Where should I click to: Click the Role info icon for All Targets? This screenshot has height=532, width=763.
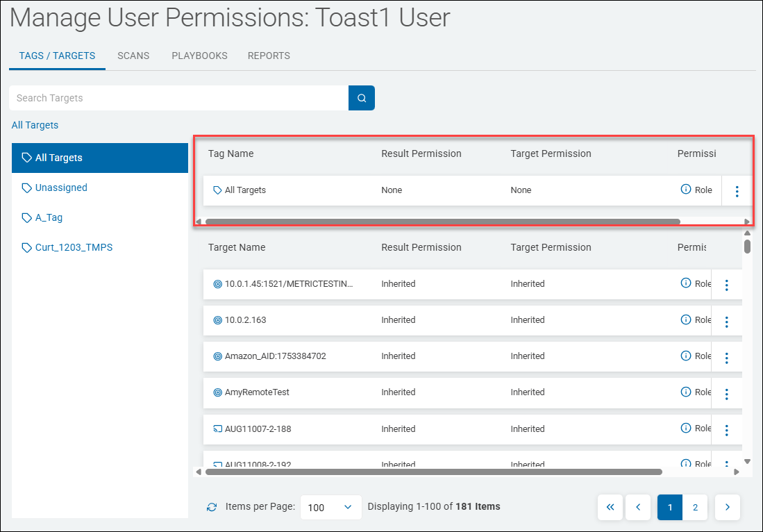click(x=686, y=190)
